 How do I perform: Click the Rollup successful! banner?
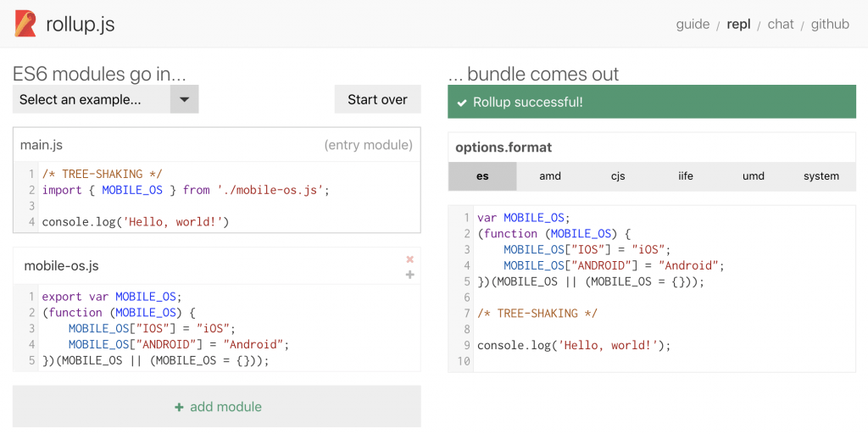point(652,102)
